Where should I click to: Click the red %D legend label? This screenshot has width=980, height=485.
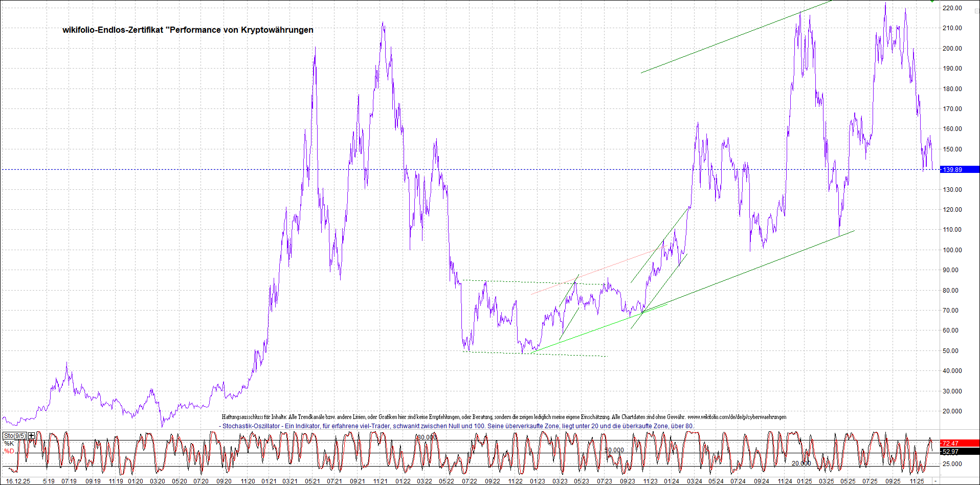9,451
